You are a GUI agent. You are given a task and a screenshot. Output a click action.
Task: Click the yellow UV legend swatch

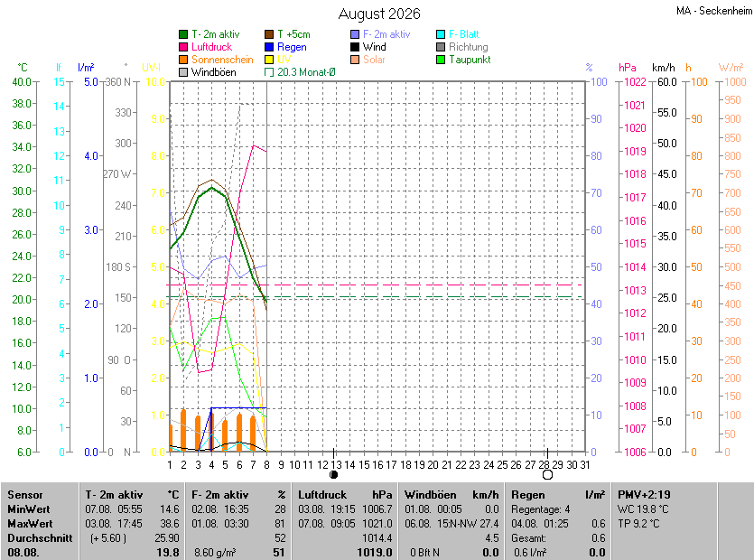click(x=269, y=60)
